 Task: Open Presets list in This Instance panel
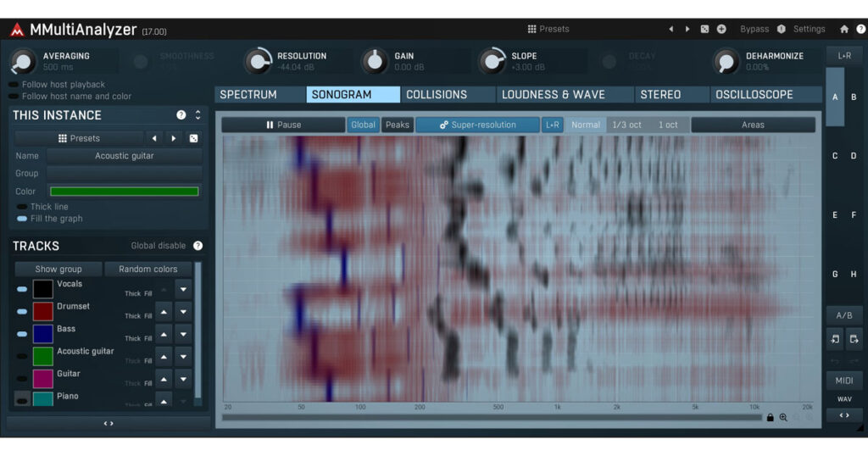tap(79, 138)
